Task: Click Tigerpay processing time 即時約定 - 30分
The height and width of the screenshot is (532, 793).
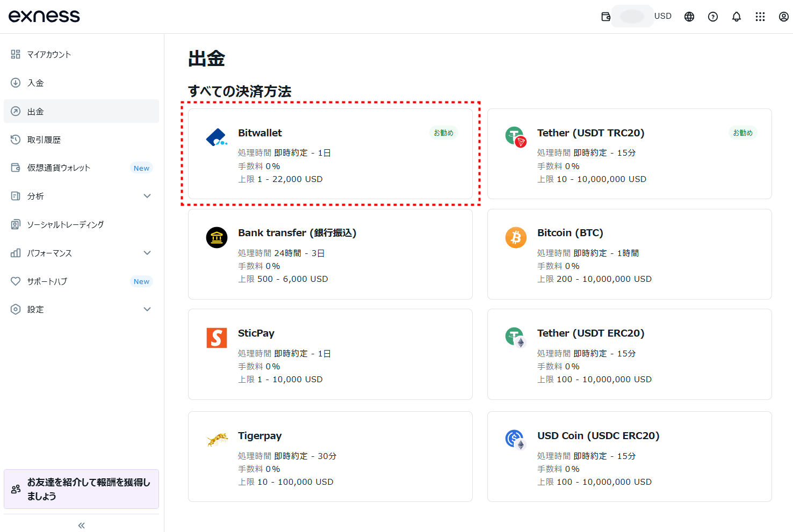Action: (287, 456)
